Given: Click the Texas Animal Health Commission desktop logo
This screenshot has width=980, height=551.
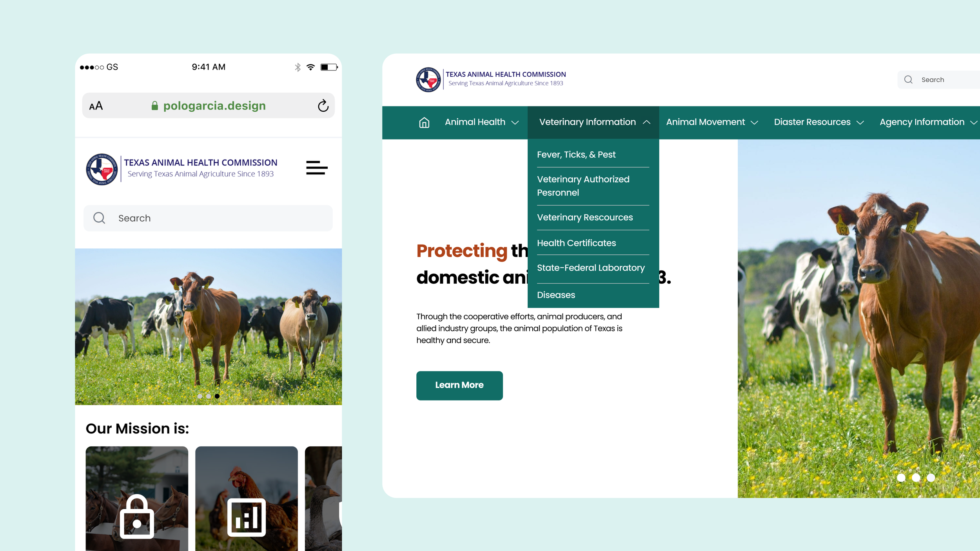Looking at the screenshot, I should point(428,80).
